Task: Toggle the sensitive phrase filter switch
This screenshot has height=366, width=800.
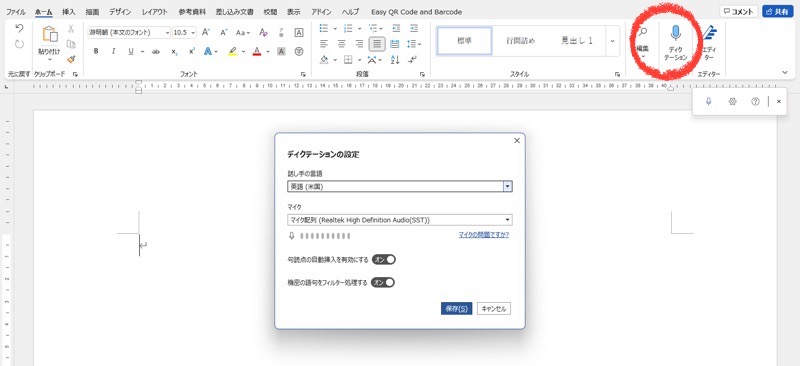Action: pos(383,282)
